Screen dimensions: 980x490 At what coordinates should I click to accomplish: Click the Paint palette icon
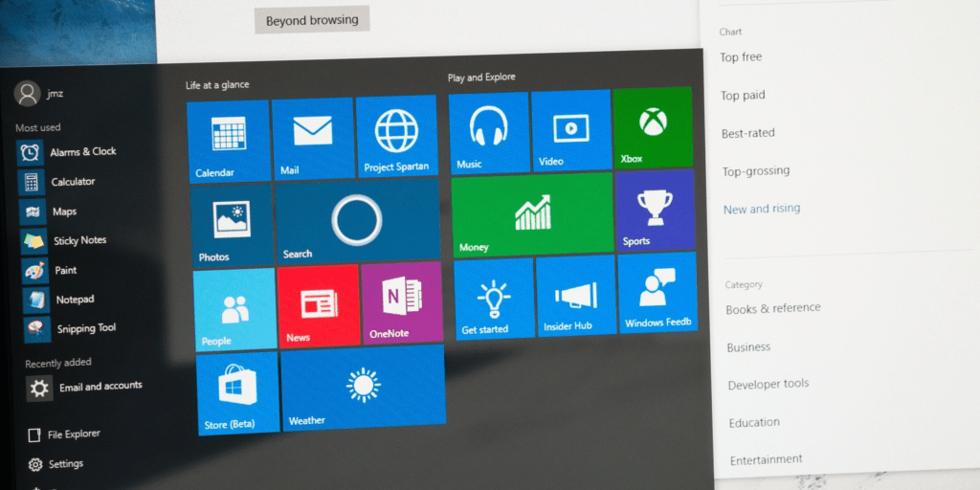35,271
